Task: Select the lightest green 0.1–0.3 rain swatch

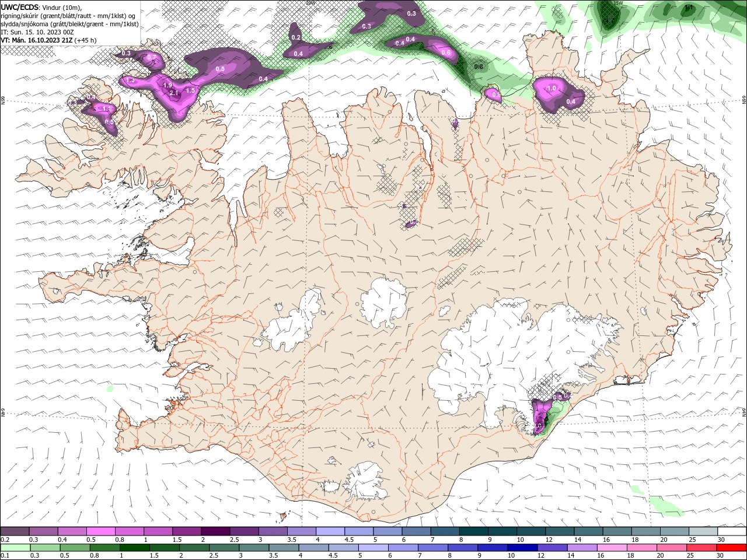Action: 15,548
